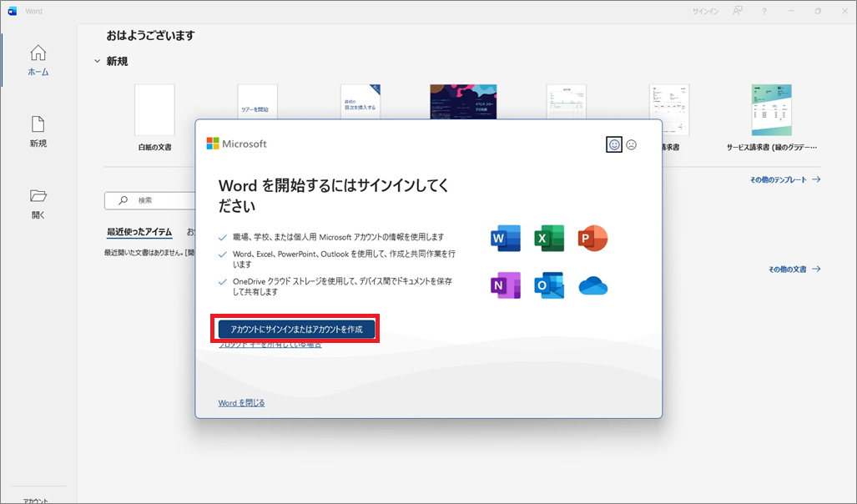Switch to 最近使ったアイテム tab
Image resolution: width=857 pixels, height=504 pixels.
(139, 232)
